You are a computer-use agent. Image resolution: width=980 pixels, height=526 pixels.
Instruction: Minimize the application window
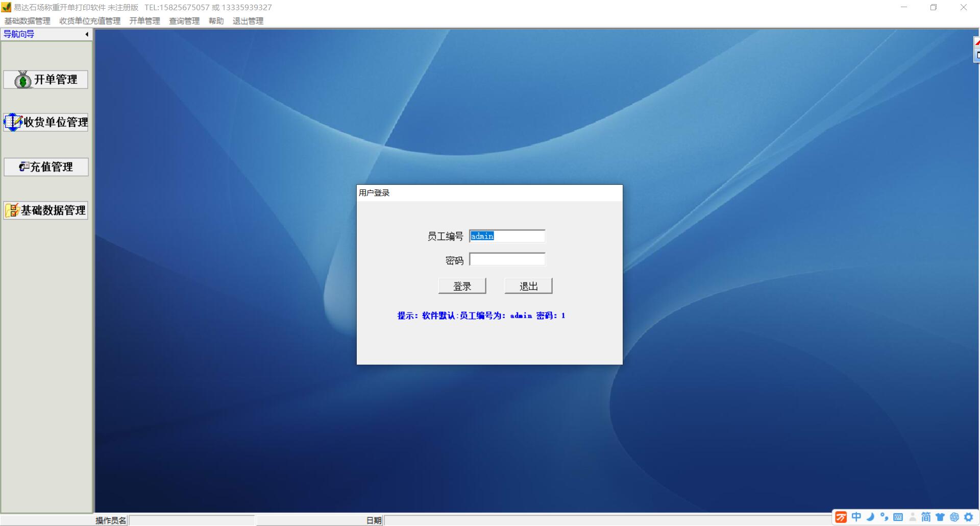tap(904, 7)
